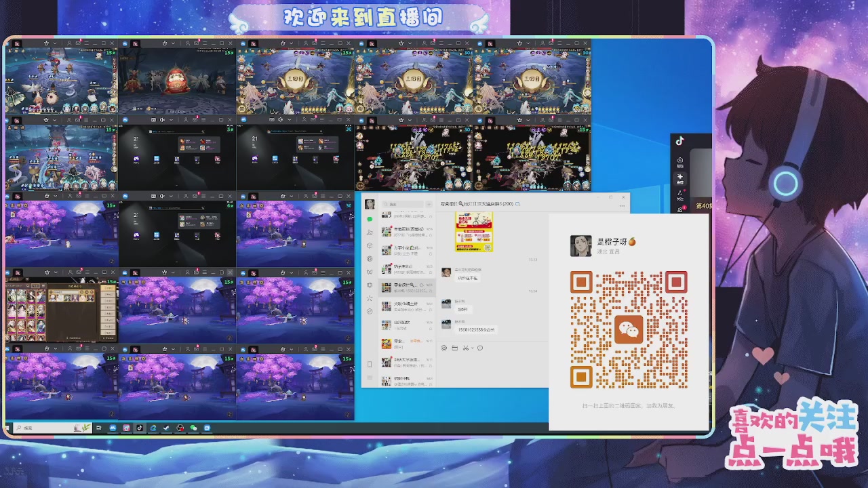Open the WeChat profile avatar in sidebar
The height and width of the screenshot is (488, 868).
(x=370, y=204)
